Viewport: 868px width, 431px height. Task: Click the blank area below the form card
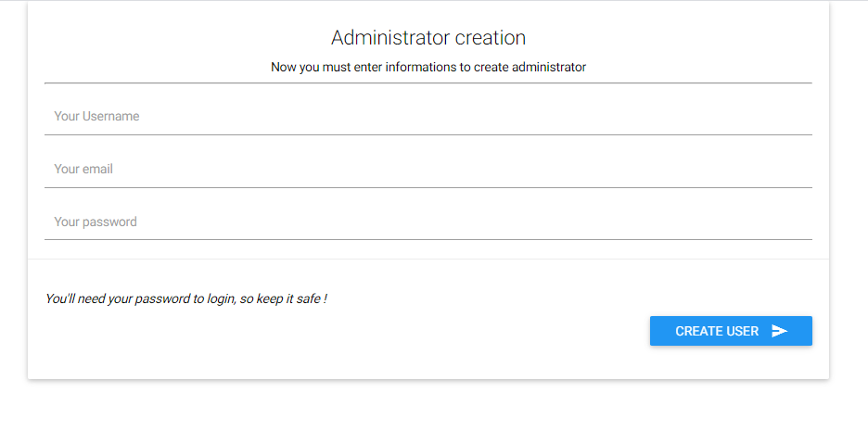tap(428, 406)
